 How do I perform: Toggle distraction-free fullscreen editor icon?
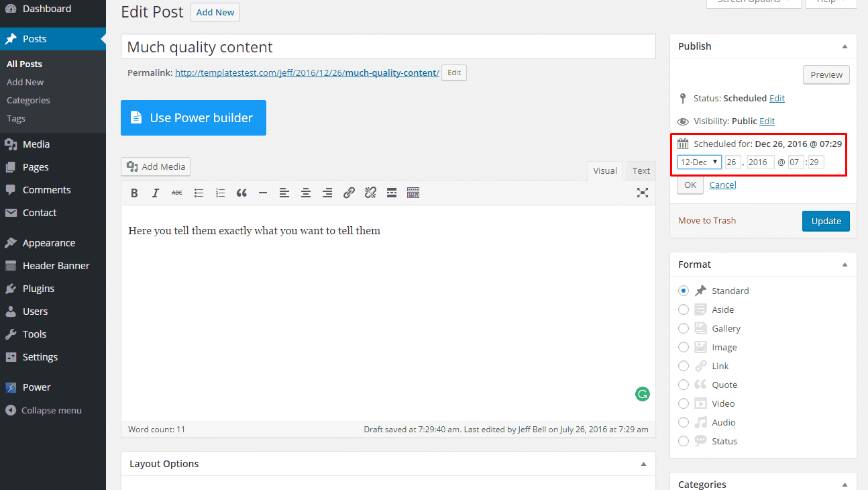tap(642, 193)
